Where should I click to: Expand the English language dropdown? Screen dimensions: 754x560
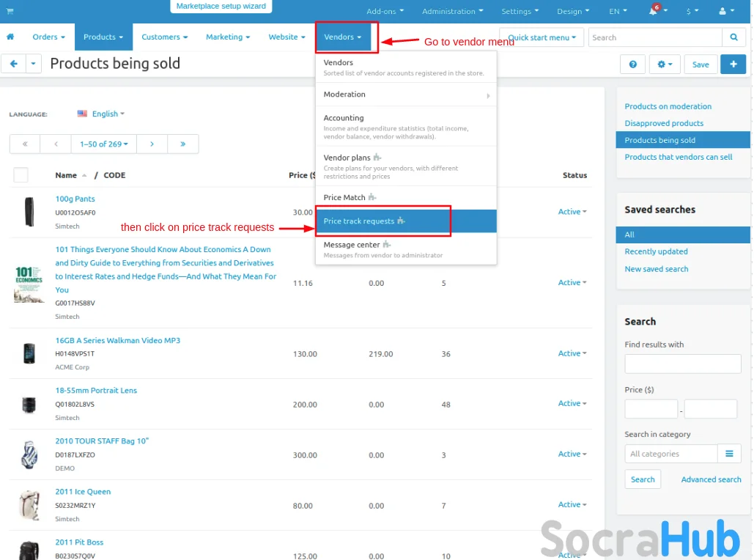click(101, 114)
